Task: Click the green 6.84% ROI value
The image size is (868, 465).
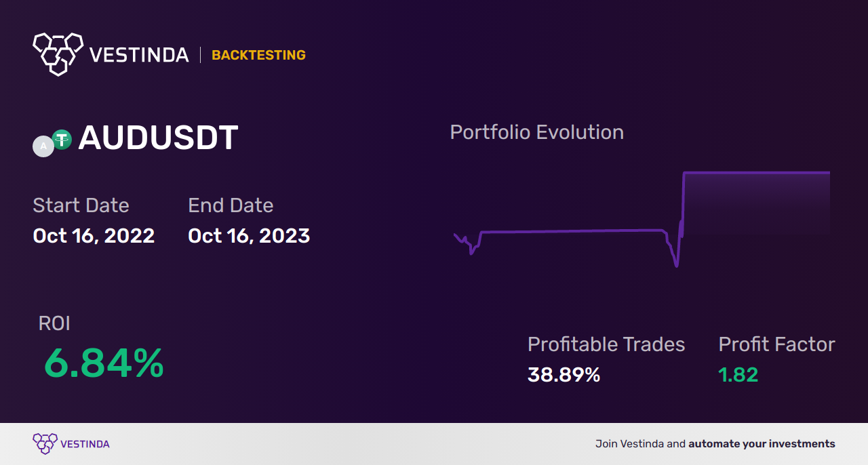Action: click(104, 363)
